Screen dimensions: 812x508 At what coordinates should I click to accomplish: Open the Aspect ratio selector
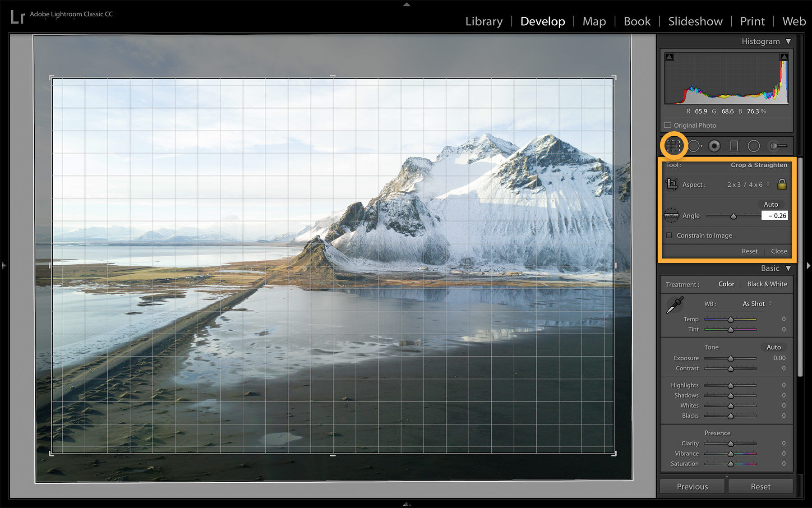click(745, 185)
